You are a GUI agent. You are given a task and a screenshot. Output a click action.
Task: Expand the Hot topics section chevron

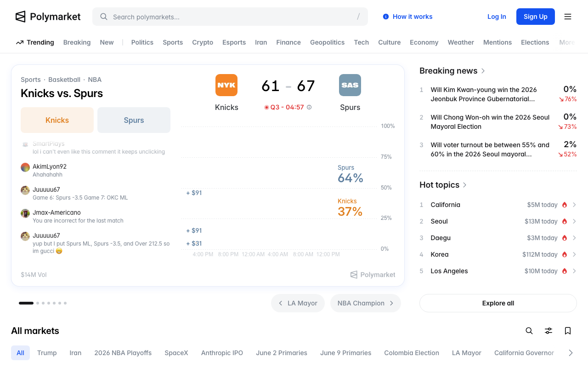pyautogui.click(x=465, y=185)
